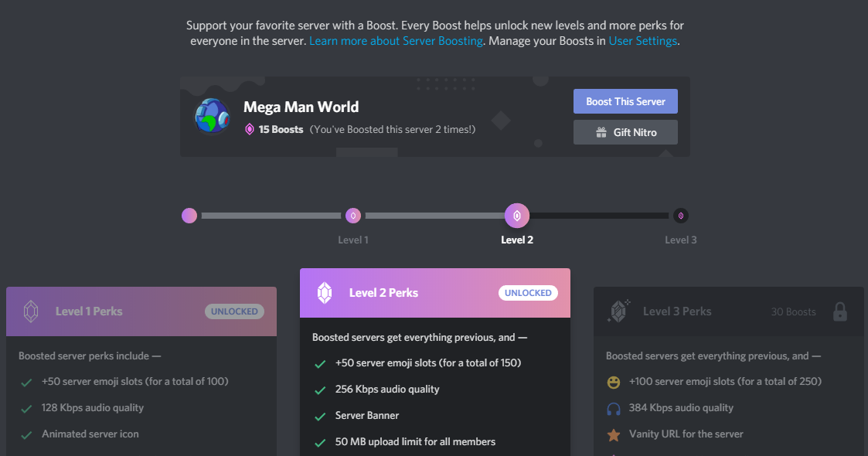
Task: Click the gem icon in Level 2 Perks header
Action: point(325,293)
